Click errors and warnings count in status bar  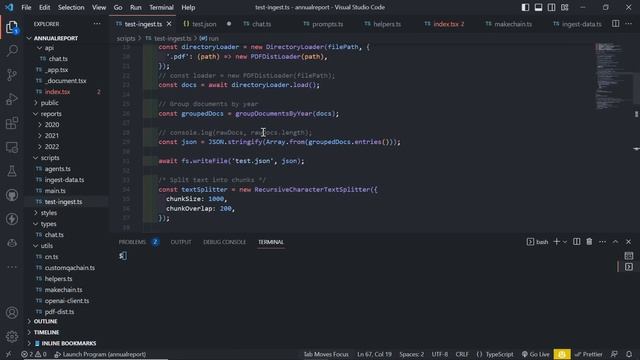point(33,354)
